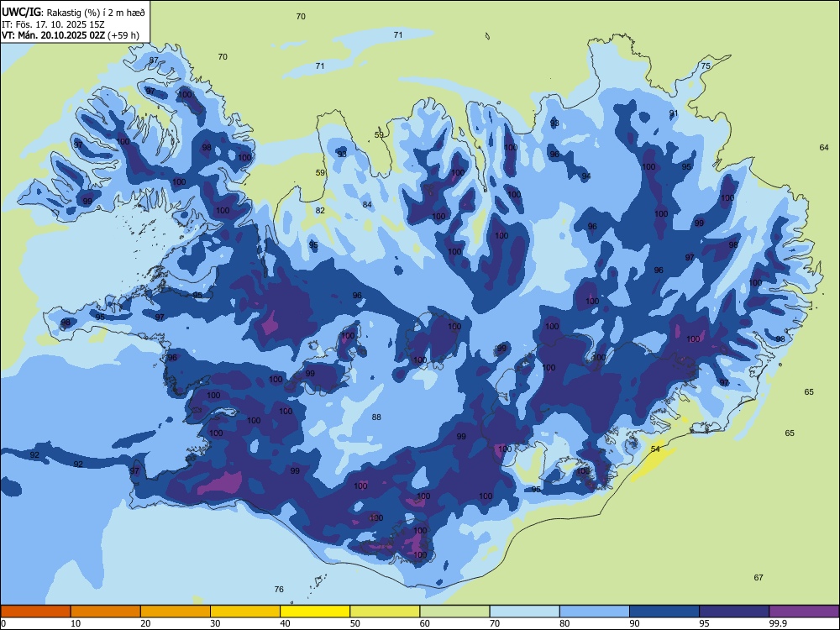Select the '84' humidity value on the map
840x630 pixels.
tap(367, 204)
